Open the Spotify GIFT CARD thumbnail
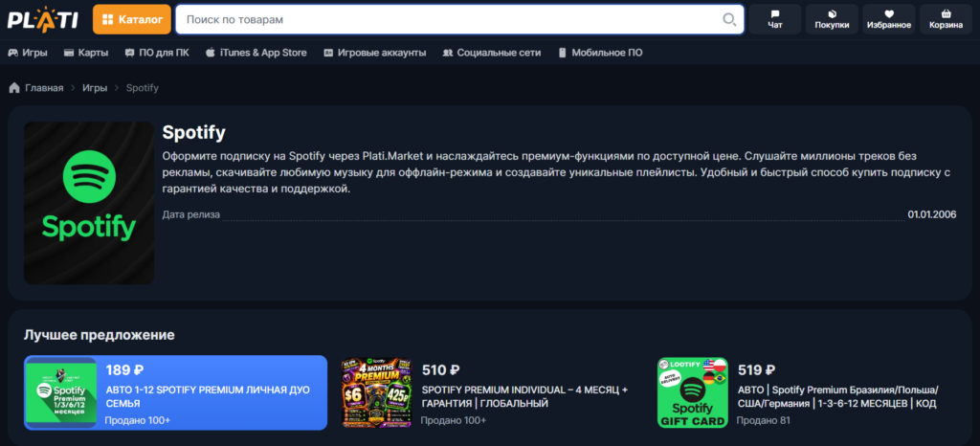Viewport: 980px width, 446px height. (x=693, y=392)
